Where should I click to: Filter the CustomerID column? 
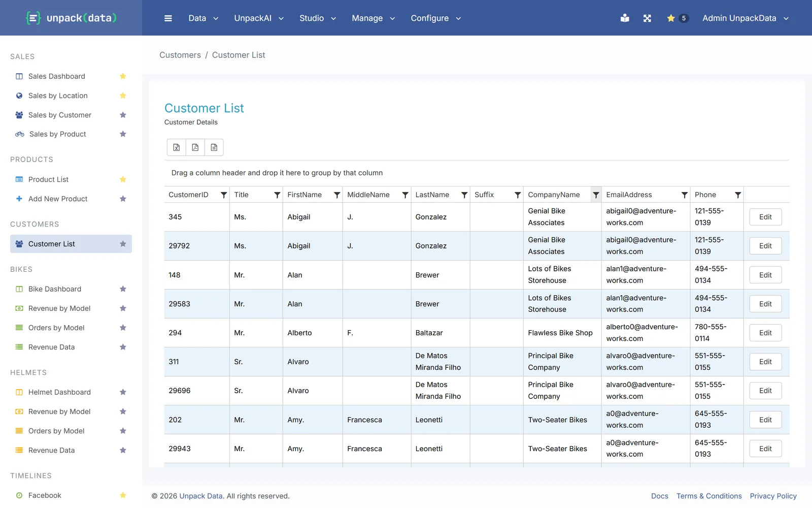coord(224,195)
